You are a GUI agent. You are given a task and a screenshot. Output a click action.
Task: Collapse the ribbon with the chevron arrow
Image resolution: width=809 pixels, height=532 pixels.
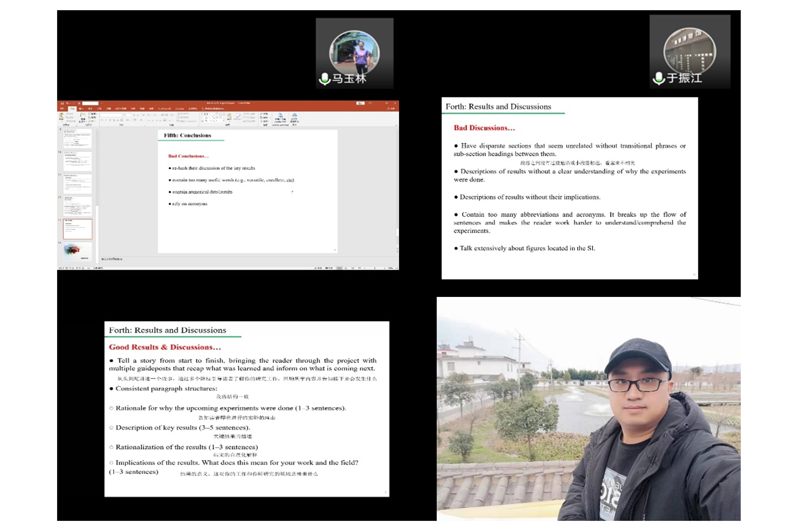396,125
